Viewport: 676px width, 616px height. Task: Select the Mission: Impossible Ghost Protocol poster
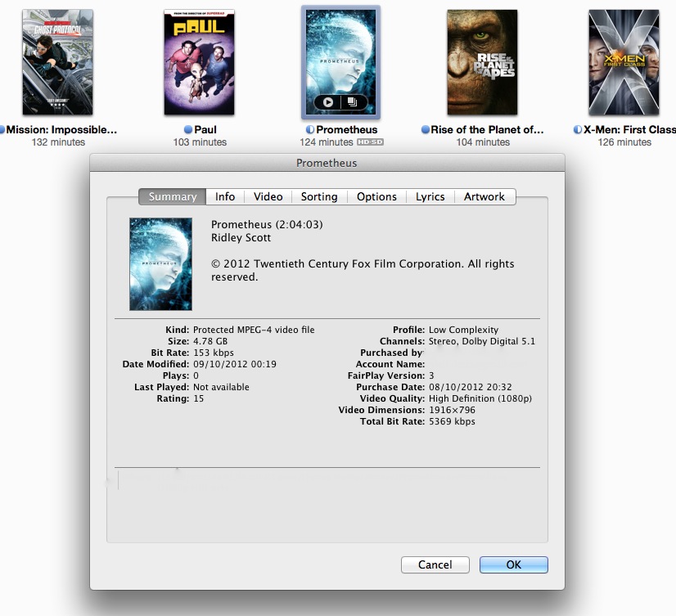point(58,62)
